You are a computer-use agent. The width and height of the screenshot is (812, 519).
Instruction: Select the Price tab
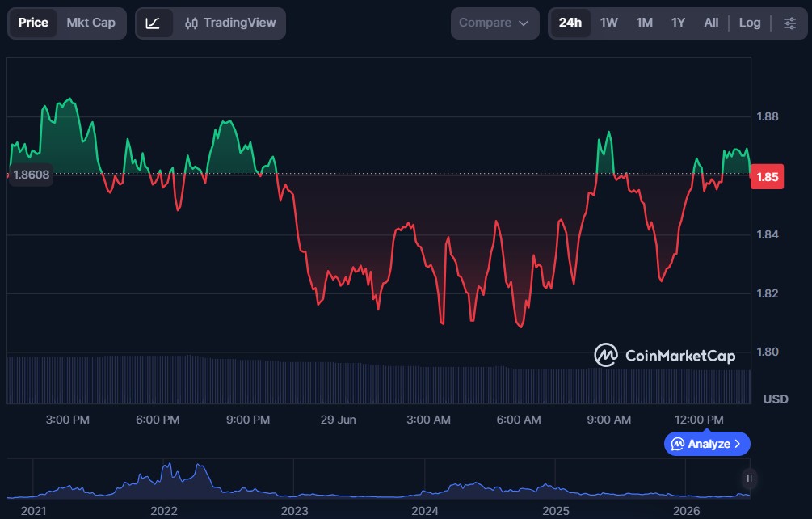(33, 23)
